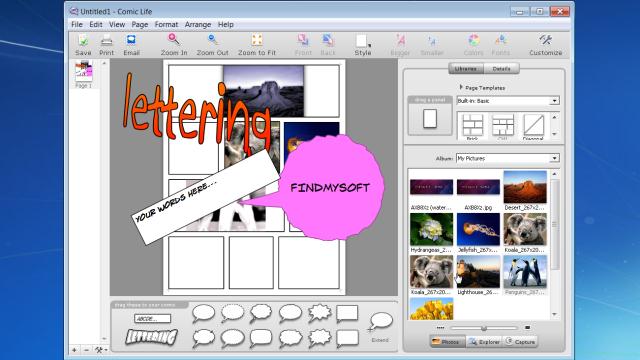Click the Smaller text icon

[432, 40]
